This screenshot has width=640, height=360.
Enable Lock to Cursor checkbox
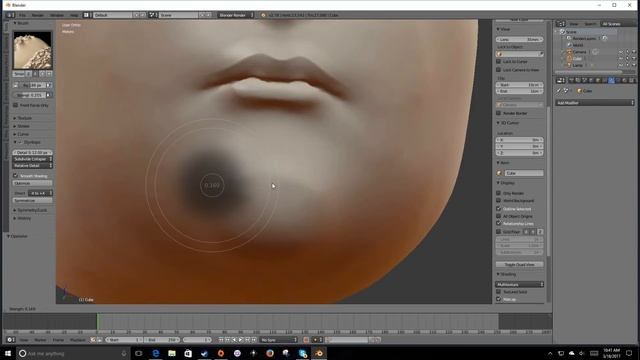coord(498,61)
